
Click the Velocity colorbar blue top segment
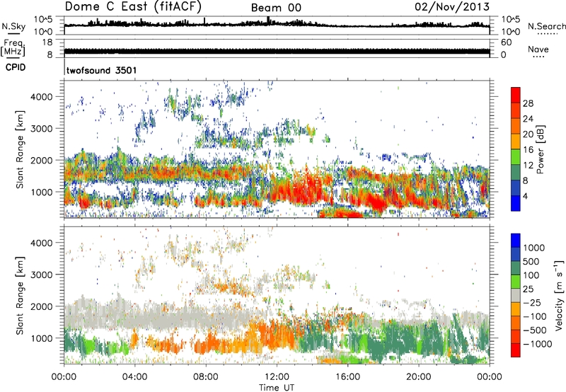coord(516,241)
